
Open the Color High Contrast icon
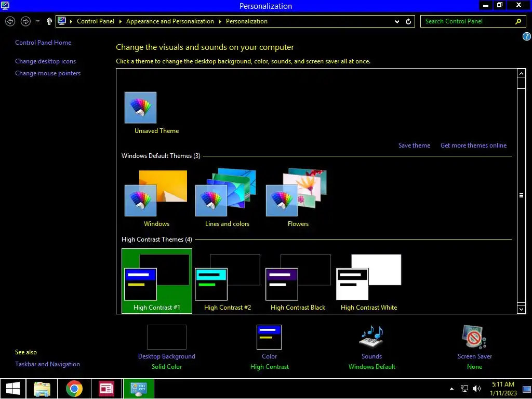pyautogui.click(x=269, y=337)
